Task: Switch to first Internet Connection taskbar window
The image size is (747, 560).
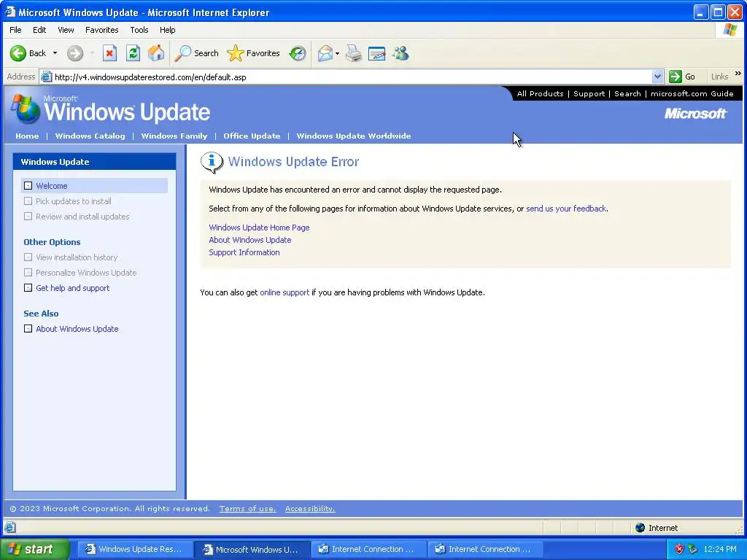Action: [x=367, y=549]
